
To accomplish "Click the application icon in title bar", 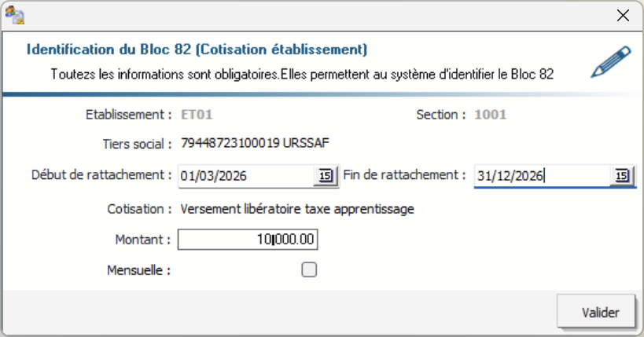I will (14, 14).
